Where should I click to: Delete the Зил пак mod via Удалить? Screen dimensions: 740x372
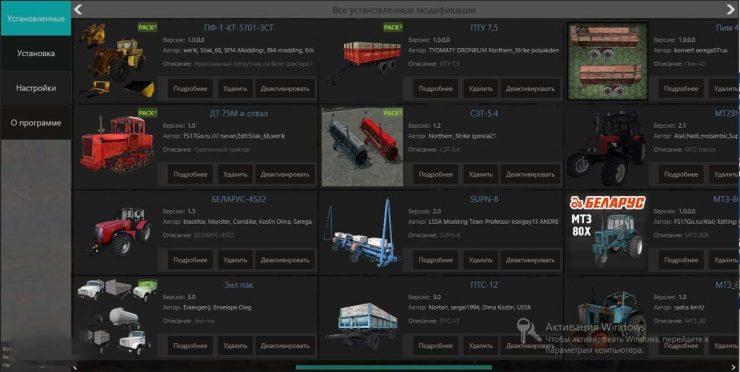point(235,346)
